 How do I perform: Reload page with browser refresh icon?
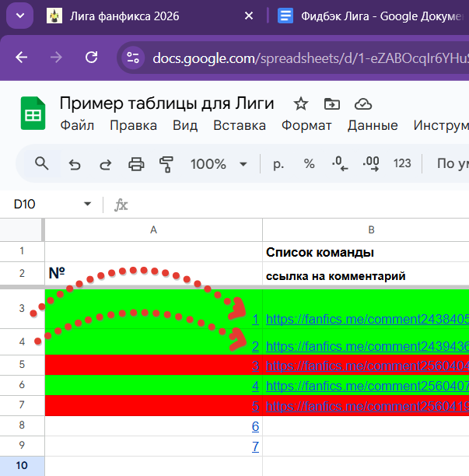click(x=92, y=58)
